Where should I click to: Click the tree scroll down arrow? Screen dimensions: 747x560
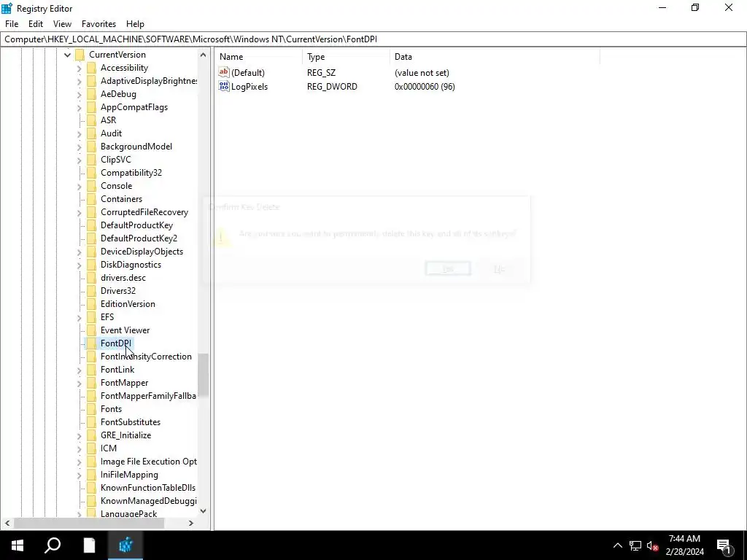[204, 511]
